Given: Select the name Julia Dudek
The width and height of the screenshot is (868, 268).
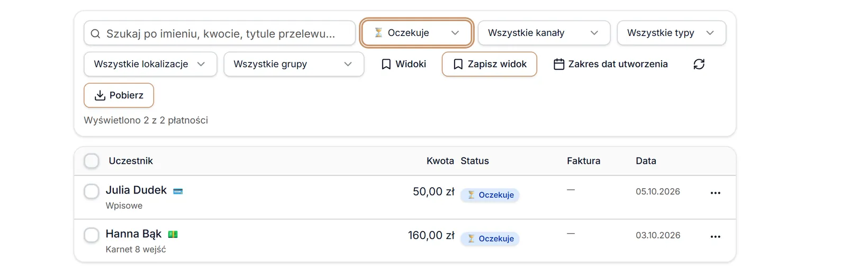Looking at the screenshot, I should [x=136, y=190].
